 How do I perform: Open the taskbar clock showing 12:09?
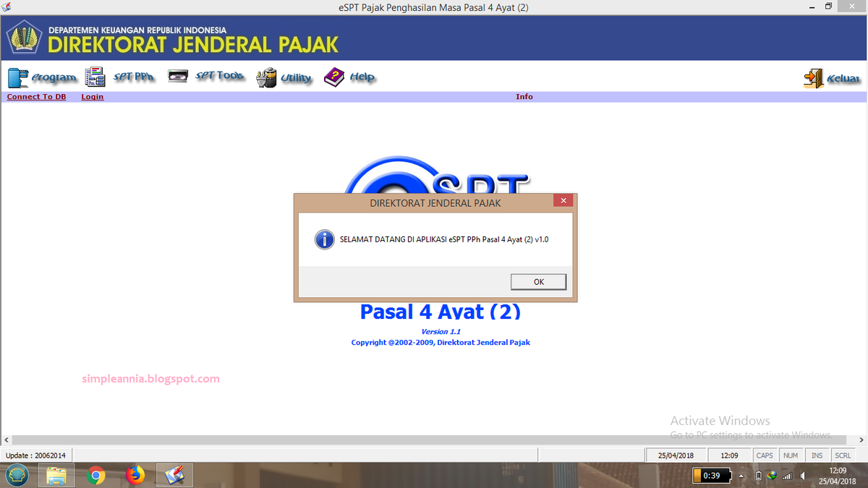(x=838, y=475)
